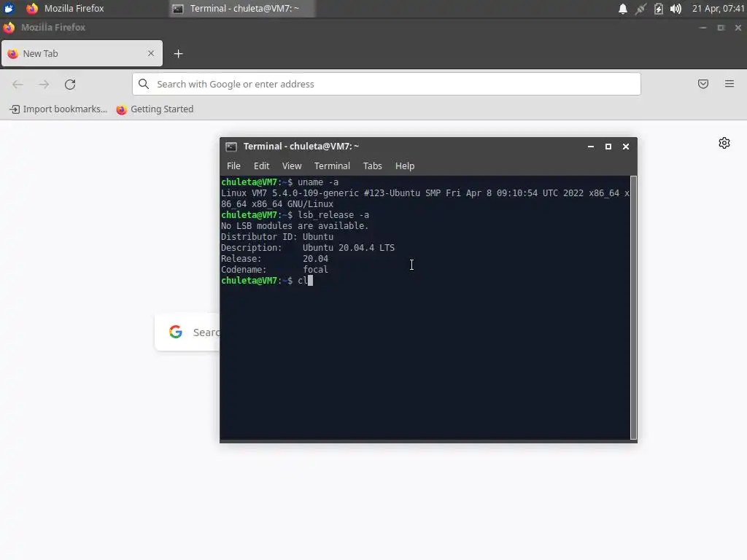This screenshot has width=747, height=560.
Task: Open the Save to Pocket icon
Action: coord(703,84)
